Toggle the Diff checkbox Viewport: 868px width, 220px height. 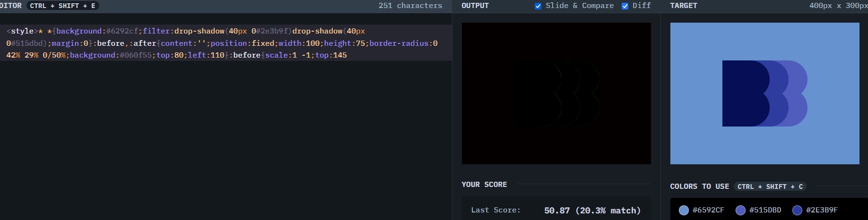click(625, 6)
